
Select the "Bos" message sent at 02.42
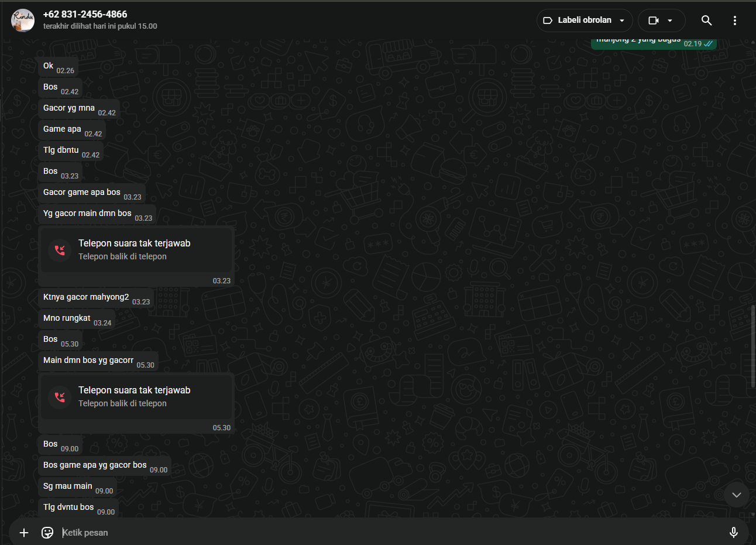pyautogui.click(x=60, y=88)
